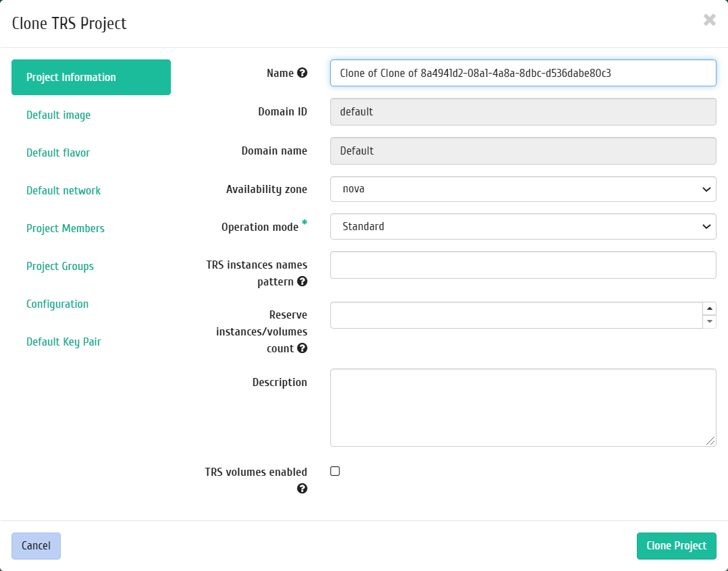This screenshot has height=571, width=728.
Task: Focus the Name input field
Action: pyautogui.click(x=523, y=73)
